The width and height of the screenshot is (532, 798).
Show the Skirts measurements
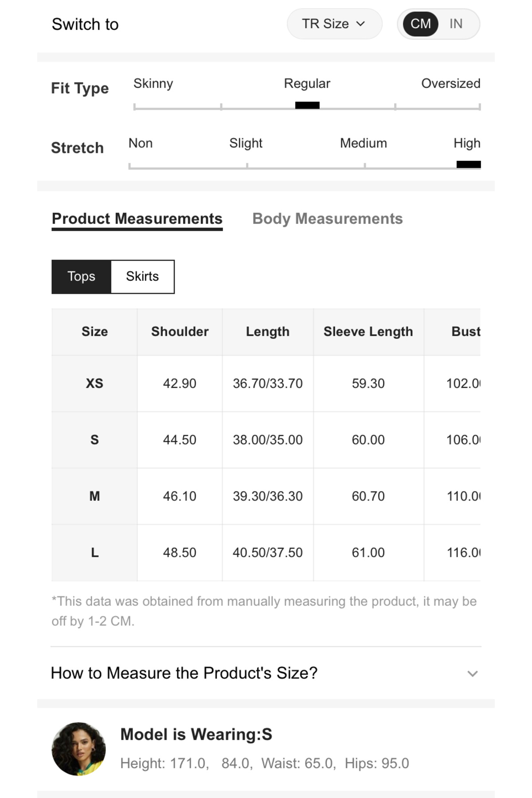click(142, 277)
